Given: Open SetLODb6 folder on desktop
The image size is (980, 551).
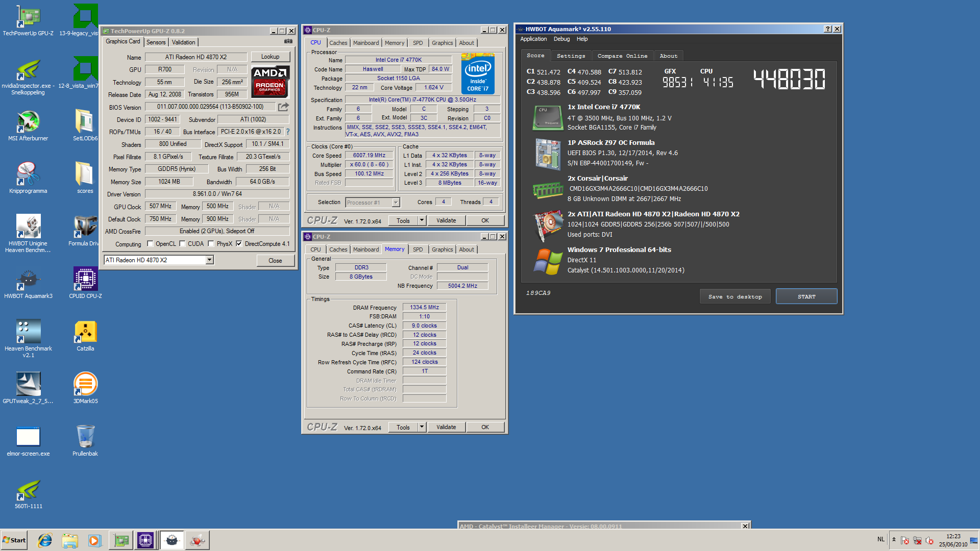Looking at the screenshot, I should (85, 126).
